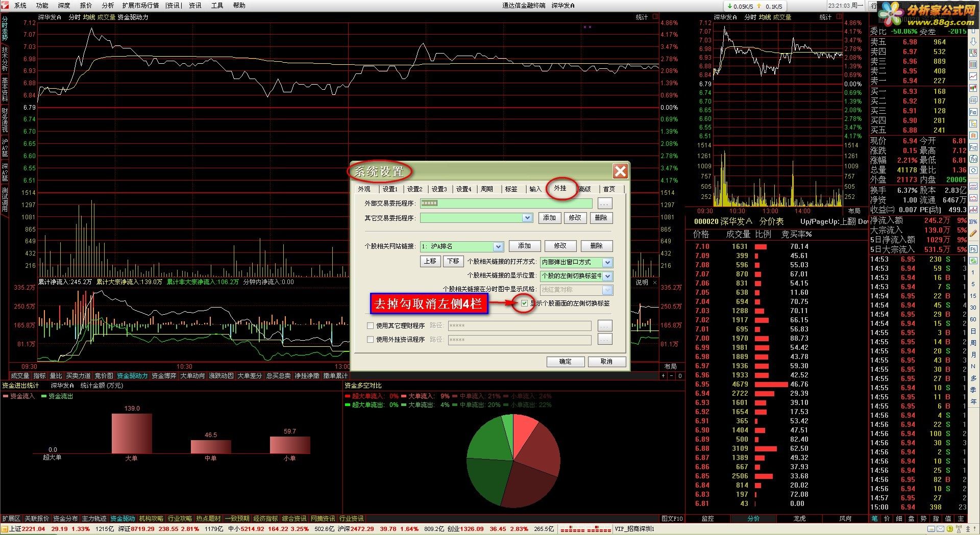Open 热点题材 tab at bottom
Screen dimensions: 980x535
click(208, 519)
